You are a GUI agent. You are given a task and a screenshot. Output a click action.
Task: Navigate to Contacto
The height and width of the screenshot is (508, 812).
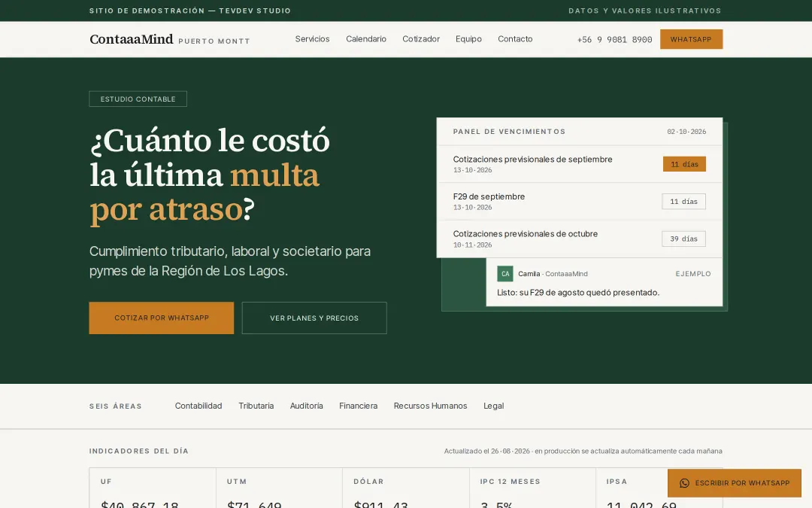[x=515, y=39]
